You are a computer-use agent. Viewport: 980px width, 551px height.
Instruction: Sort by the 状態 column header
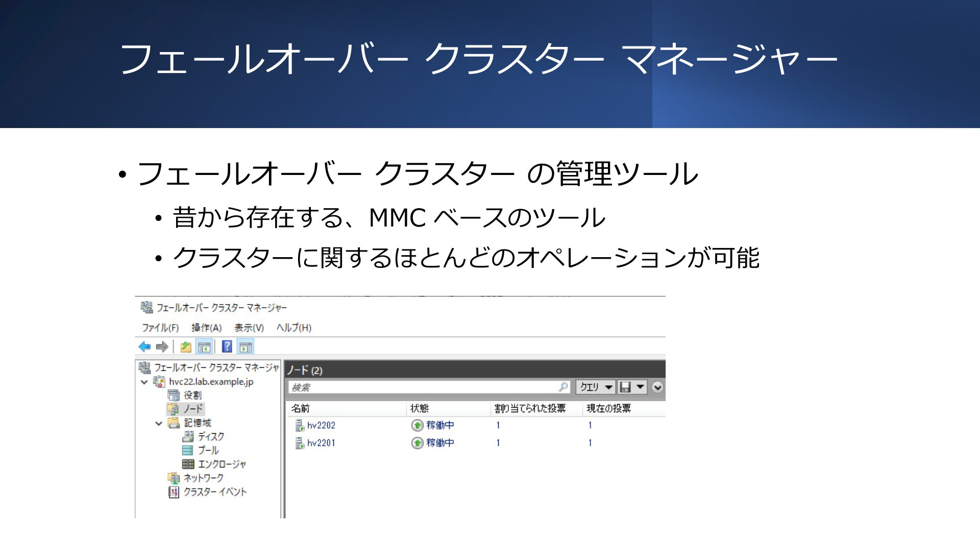click(x=449, y=409)
